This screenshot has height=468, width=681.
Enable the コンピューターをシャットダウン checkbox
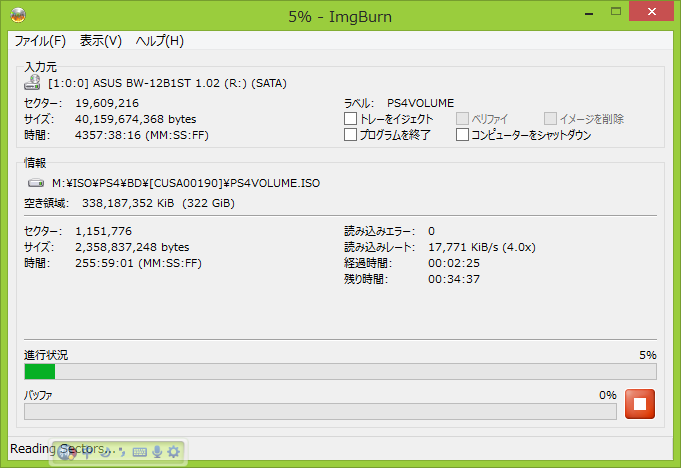coord(463,135)
